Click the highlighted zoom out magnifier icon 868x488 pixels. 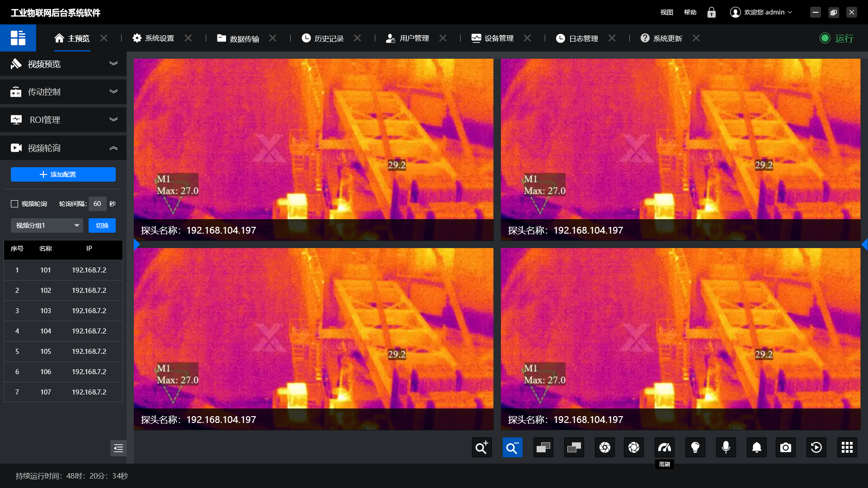point(512,447)
